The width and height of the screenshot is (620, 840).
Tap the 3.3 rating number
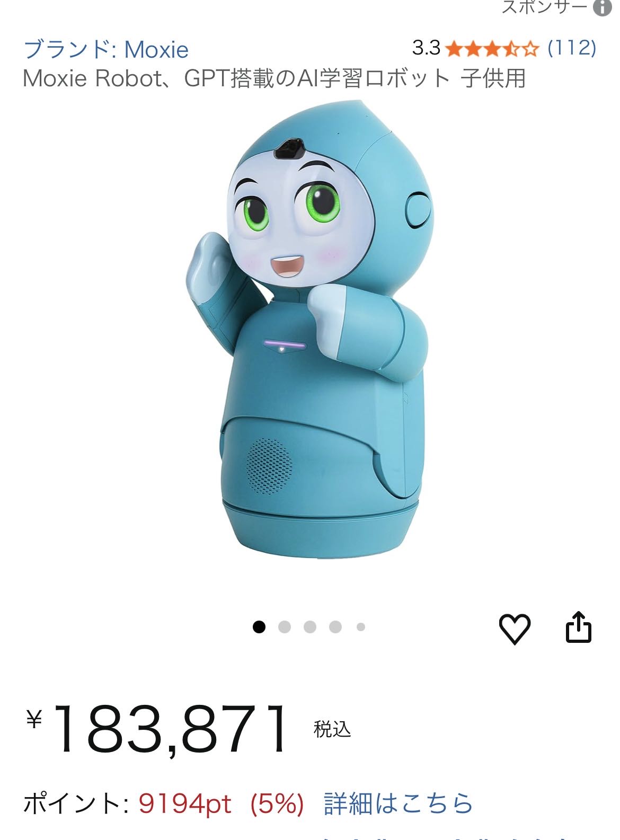point(427,48)
